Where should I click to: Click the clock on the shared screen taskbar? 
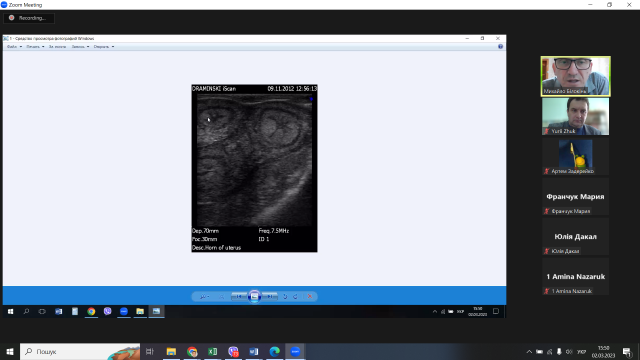[x=478, y=311]
